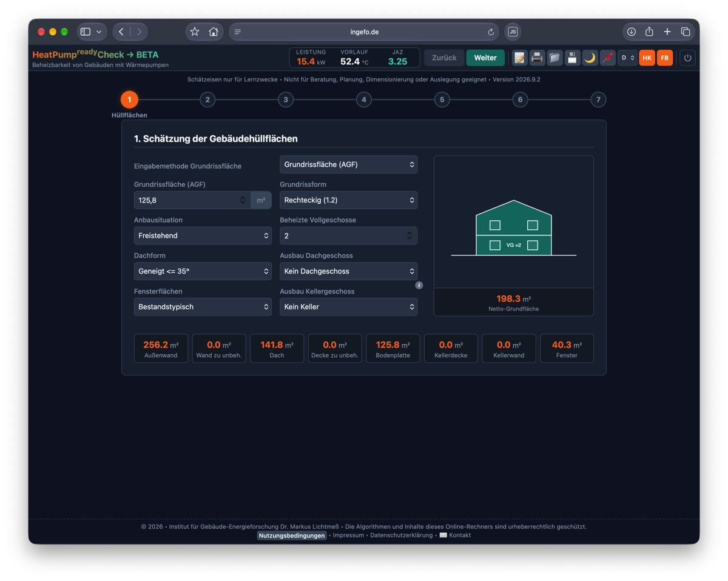Viewport: 728px width, 581px height.
Task: Select step 5 in the progress steps
Action: 442,99
